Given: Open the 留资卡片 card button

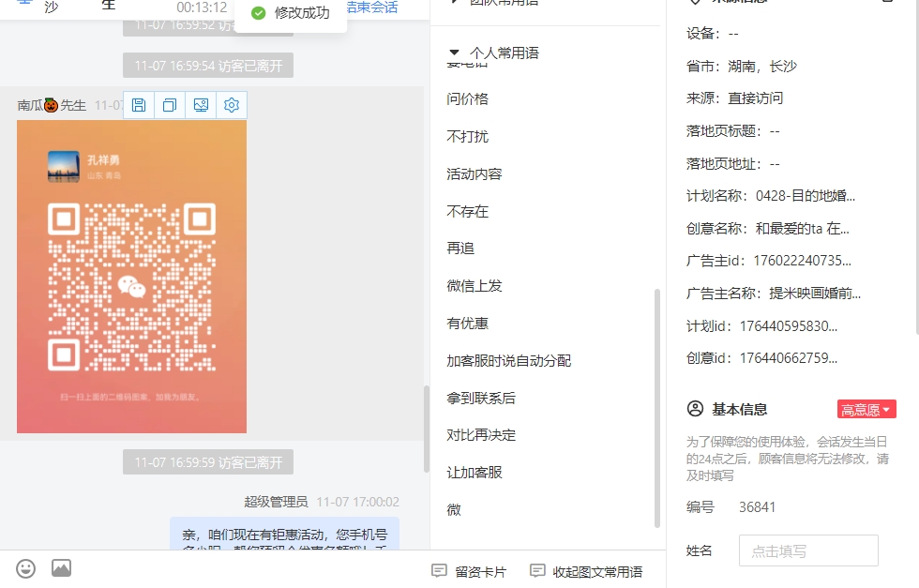Looking at the screenshot, I should (469, 571).
